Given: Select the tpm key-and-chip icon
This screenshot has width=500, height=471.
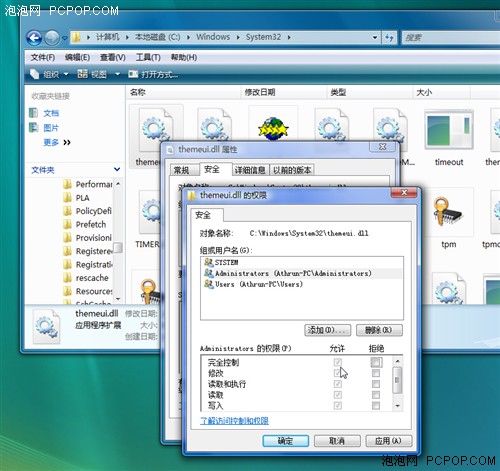Looking at the screenshot, I should point(448,212).
